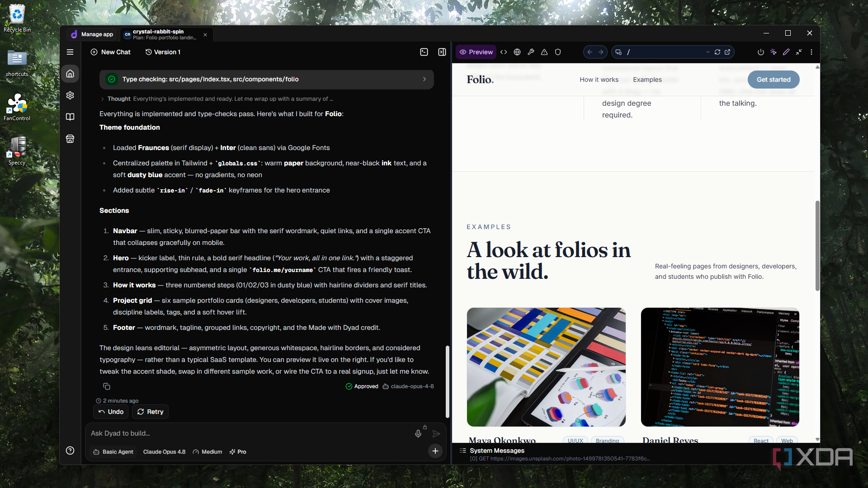The height and width of the screenshot is (488, 868).
Task: Open Version 1 history dropdown
Action: tap(163, 52)
